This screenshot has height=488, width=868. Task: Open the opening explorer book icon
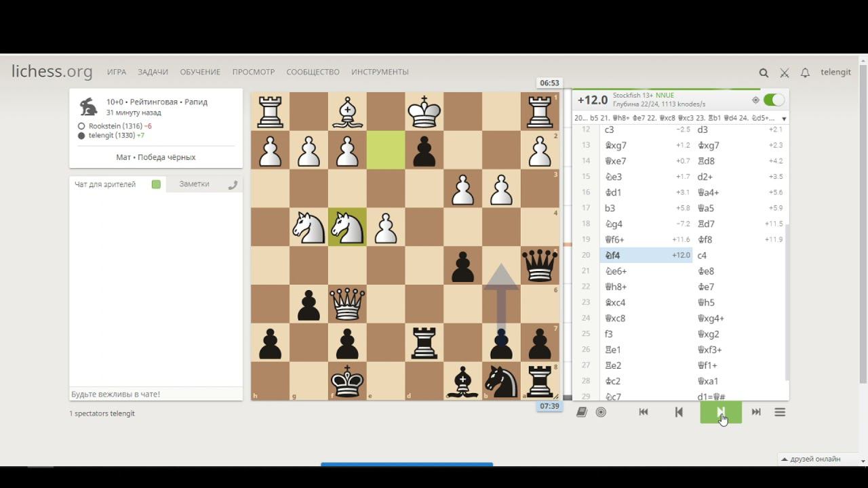tap(581, 412)
